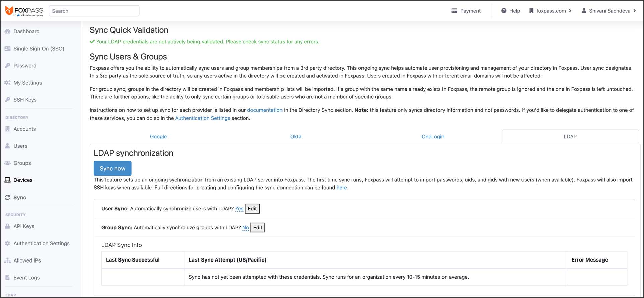Expand the foxpass.com organization menu
644x298 pixels.
coord(551,11)
